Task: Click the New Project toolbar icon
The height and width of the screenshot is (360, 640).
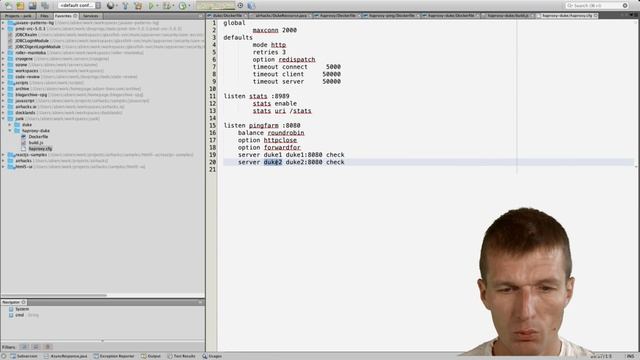Action: [x=20, y=6]
